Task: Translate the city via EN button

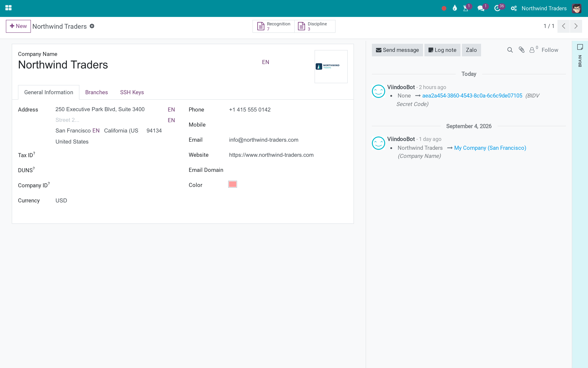Action: click(x=96, y=131)
